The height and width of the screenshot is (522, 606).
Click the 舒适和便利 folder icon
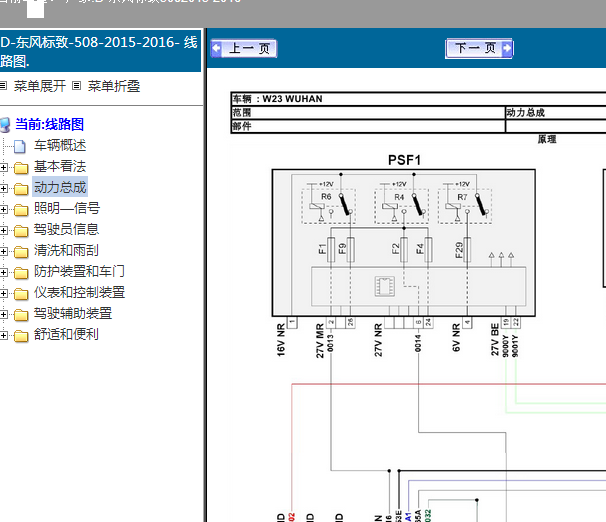[x=21, y=335]
